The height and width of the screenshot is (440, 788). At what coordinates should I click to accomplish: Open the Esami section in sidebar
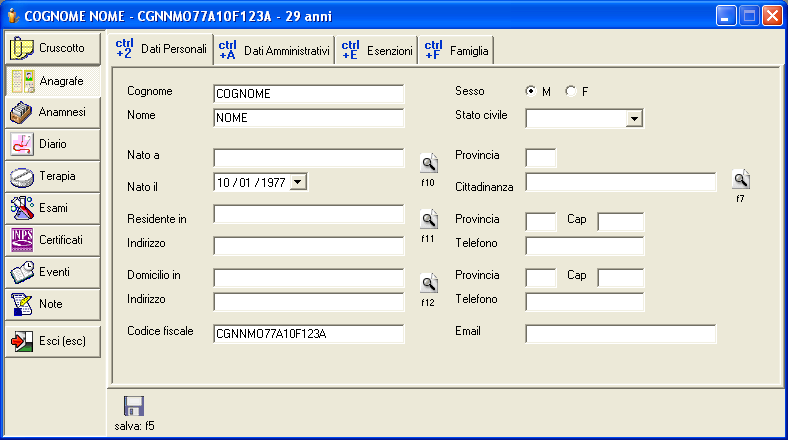53,208
